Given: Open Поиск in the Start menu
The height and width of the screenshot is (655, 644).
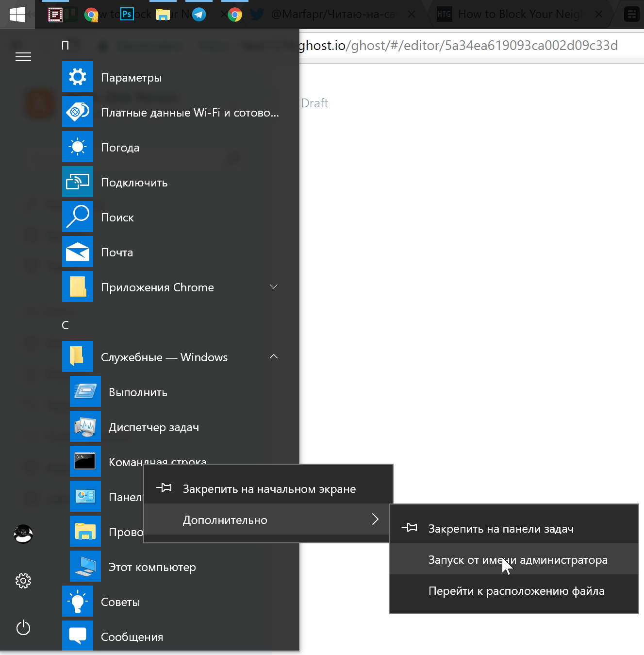Looking at the screenshot, I should coord(117,217).
